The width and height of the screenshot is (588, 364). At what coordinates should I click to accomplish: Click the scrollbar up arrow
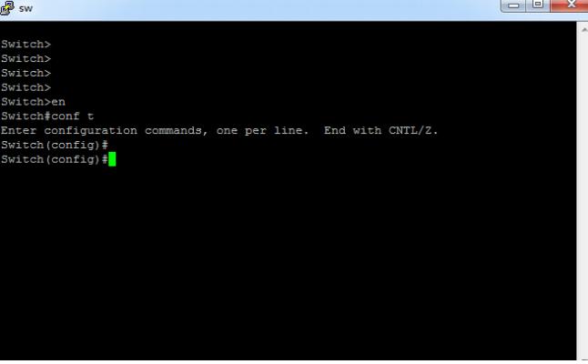(583, 29)
